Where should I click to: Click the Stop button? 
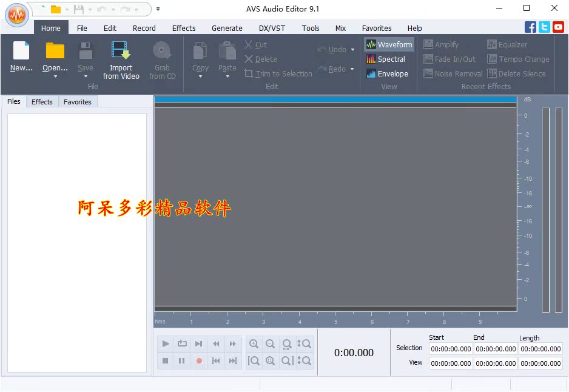coord(166,361)
